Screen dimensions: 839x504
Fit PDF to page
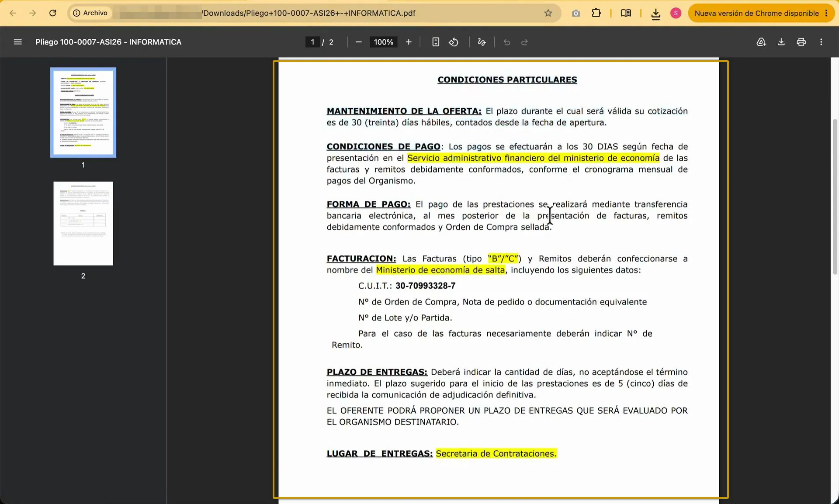click(436, 42)
